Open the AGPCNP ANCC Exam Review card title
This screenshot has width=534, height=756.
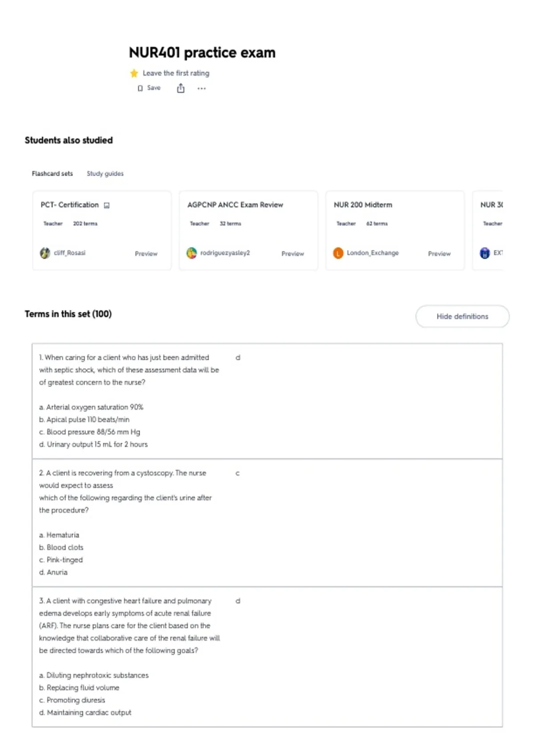tap(235, 205)
